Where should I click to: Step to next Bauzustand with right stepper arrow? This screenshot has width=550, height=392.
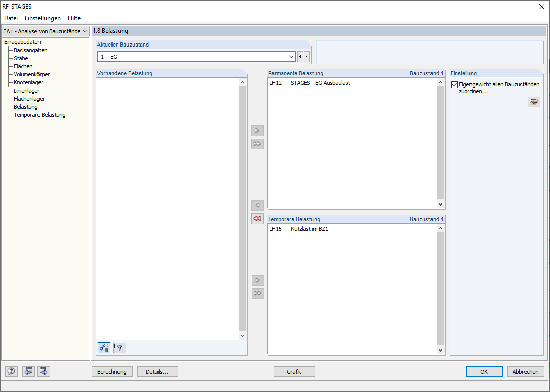tap(306, 56)
